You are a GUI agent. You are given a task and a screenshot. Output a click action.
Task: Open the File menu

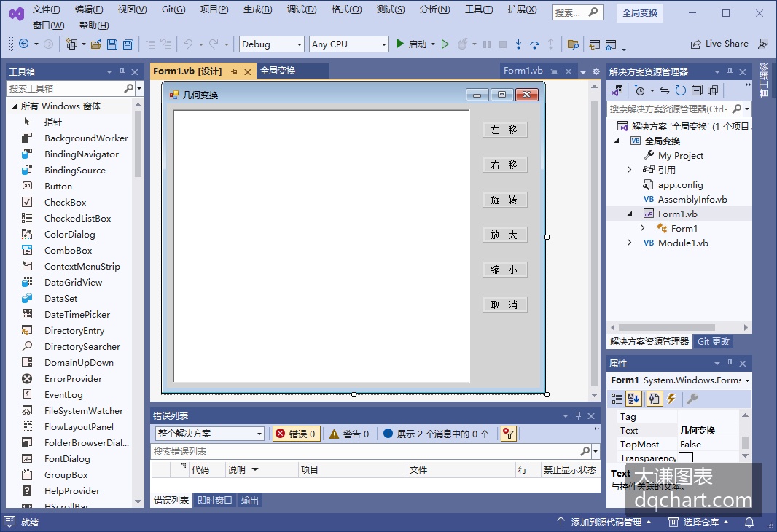tap(46, 9)
